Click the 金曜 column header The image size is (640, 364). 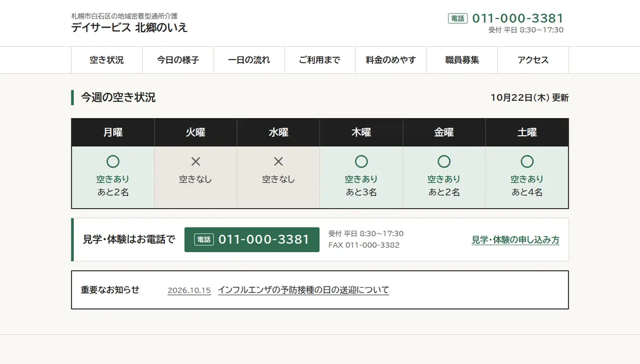coord(444,132)
